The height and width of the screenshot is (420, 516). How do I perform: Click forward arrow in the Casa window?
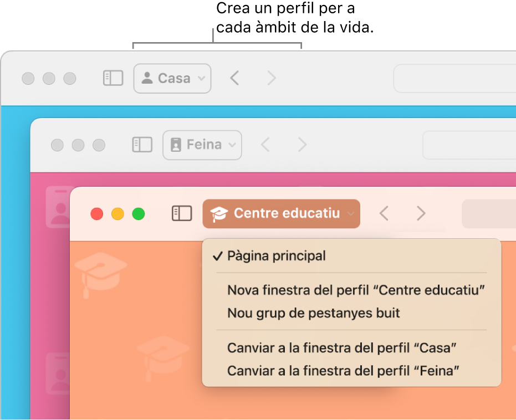click(271, 78)
